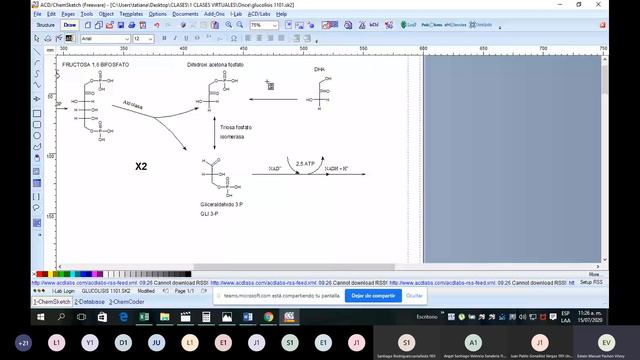
Task: Pick the yellow color swatch
Action: coord(50,274)
